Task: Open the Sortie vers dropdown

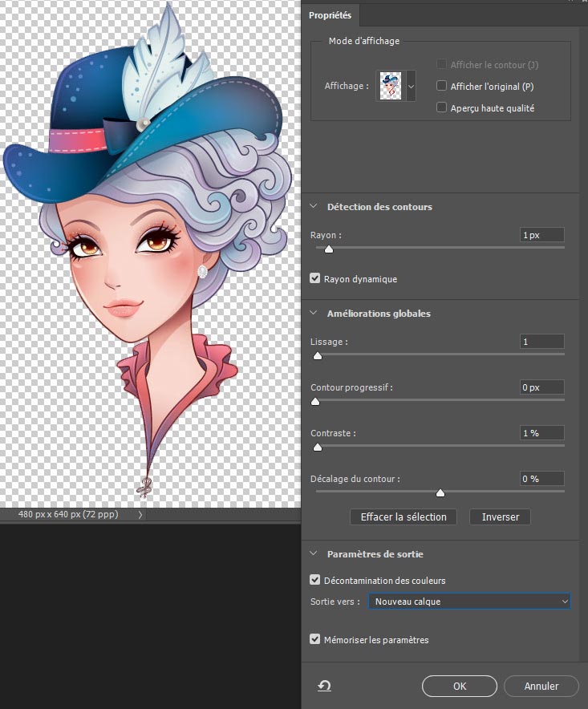Action: coord(469,602)
